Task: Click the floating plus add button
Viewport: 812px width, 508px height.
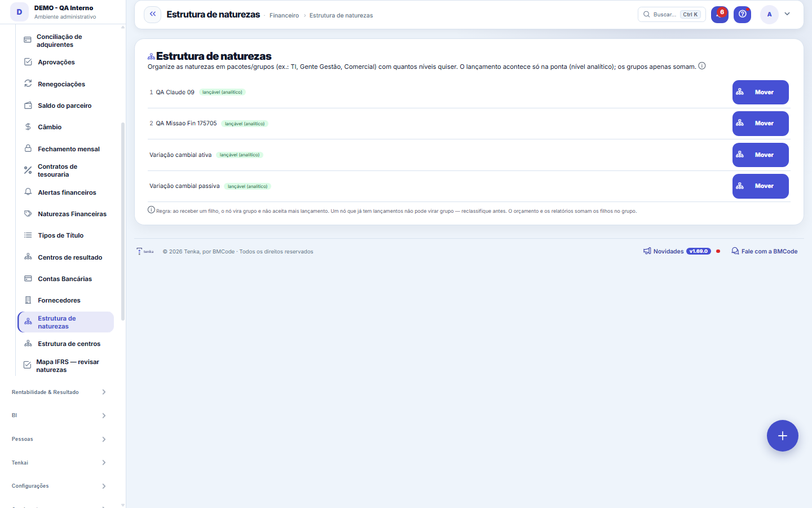Action: click(x=783, y=436)
